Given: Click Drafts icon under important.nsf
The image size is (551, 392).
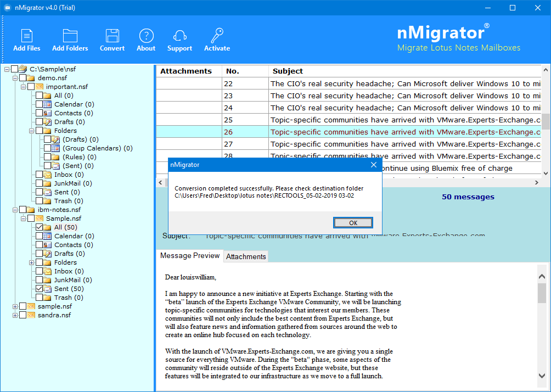Looking at the screenshot, I should [x=47, y=122].
